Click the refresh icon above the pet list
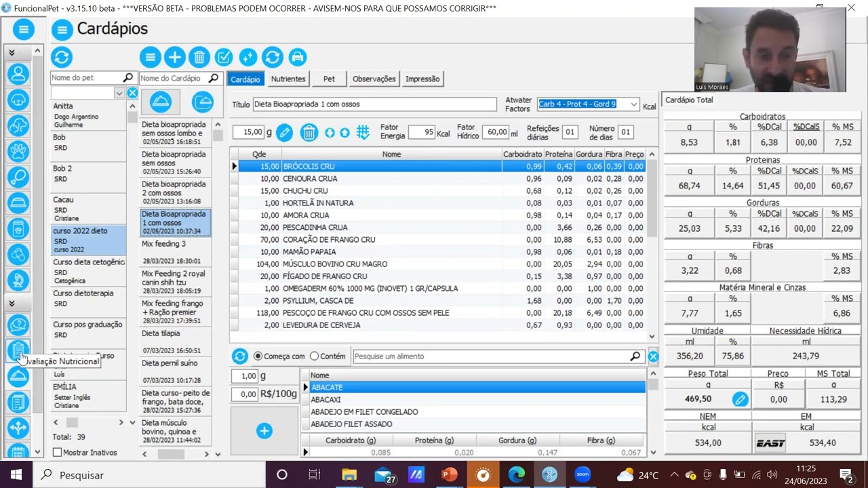Viewport: 868px width, 488px height. [62, 57]
